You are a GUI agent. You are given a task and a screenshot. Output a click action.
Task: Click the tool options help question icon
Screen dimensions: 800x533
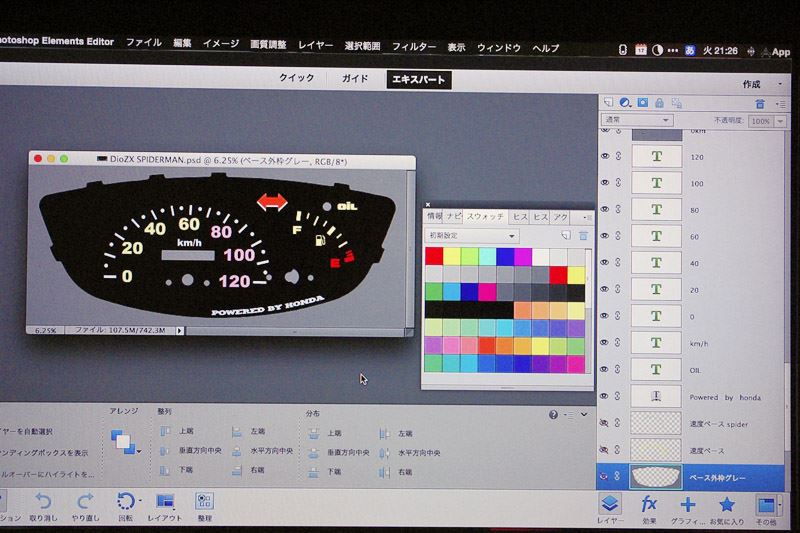click(553, 415)
